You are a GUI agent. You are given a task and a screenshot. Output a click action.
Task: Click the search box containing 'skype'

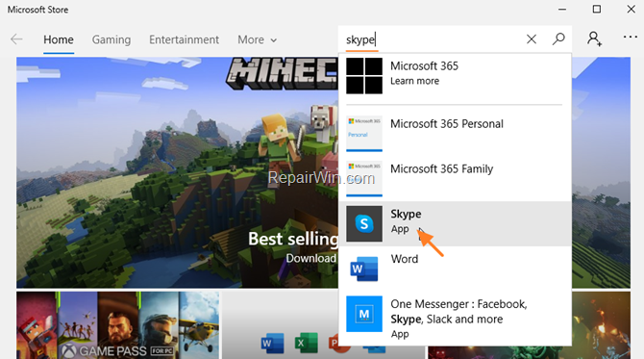click(x=432, y=39)
